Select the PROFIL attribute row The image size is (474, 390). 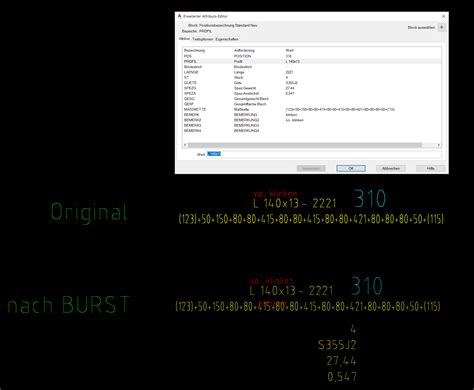click(312, 61)
